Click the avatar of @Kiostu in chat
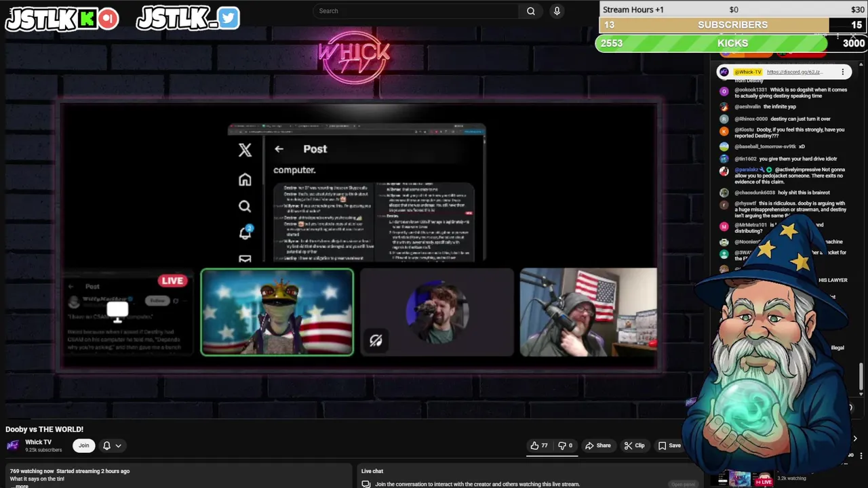 pyautogui.click(x=724, y=130)
